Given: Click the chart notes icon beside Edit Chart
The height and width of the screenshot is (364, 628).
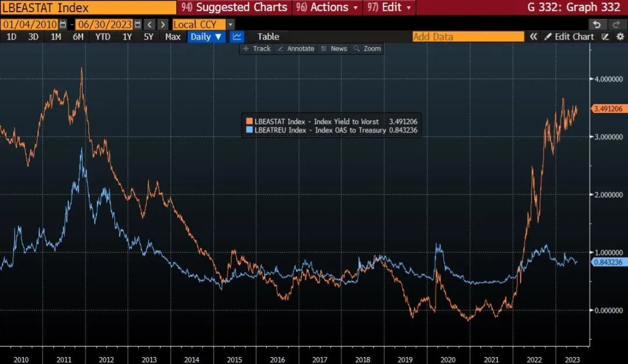Looking at the screenshot, I should point(605,37).
